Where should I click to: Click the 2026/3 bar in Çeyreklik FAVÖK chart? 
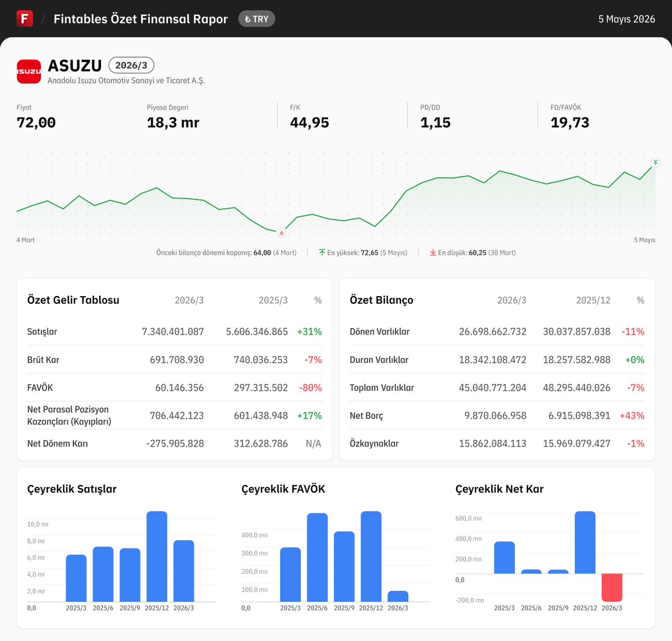coord(398,596)
